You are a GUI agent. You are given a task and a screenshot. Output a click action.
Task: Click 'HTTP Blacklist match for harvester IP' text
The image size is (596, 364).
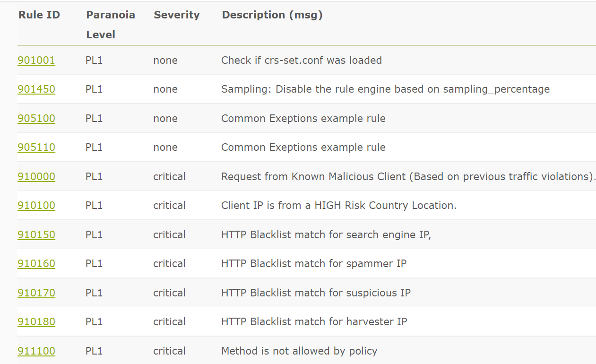click(x=314, y=322)
